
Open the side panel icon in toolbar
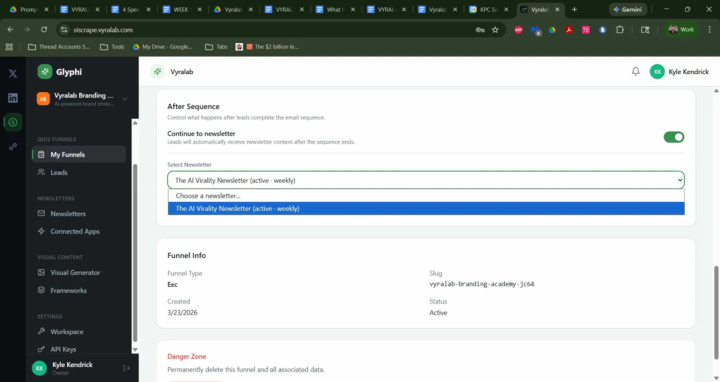[x=645, y=29]
